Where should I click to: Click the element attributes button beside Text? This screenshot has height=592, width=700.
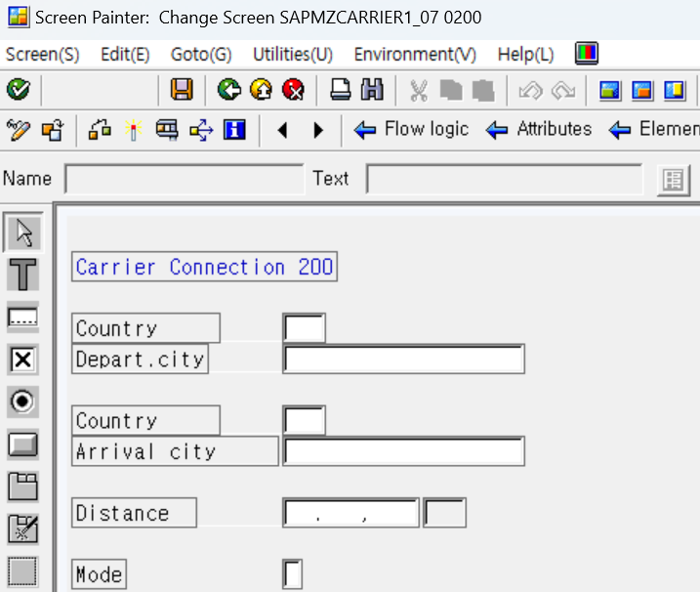(674, 180)
